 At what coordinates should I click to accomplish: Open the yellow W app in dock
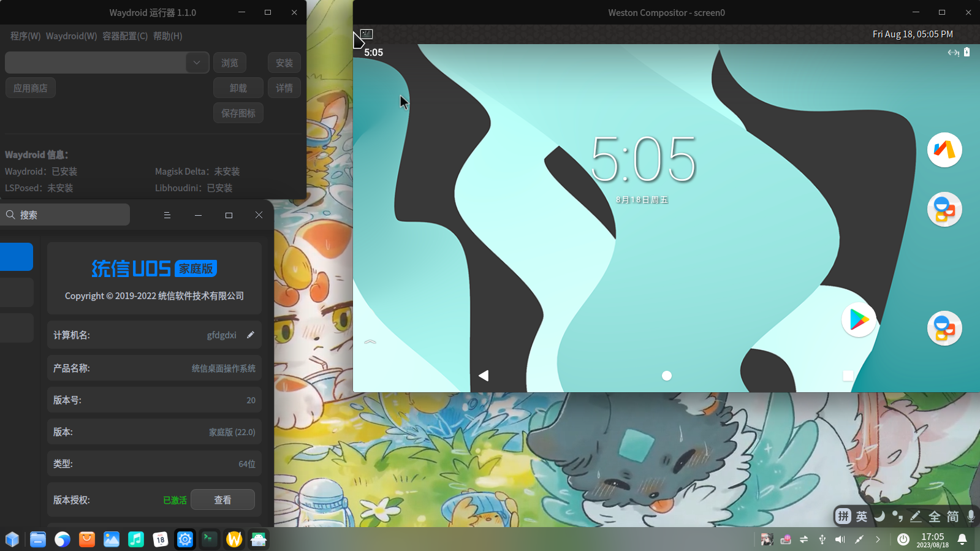click(234, 539)
